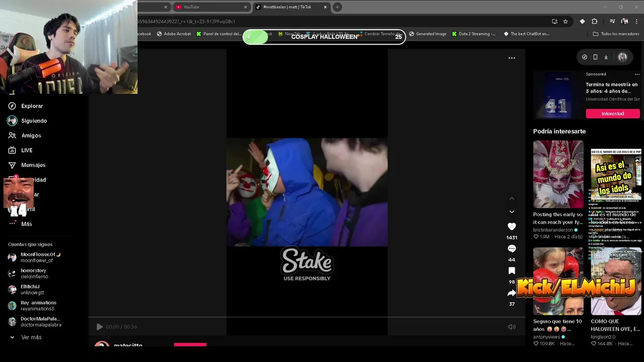
Task: Click the Interested button on the ad
Action: [613, 114]
